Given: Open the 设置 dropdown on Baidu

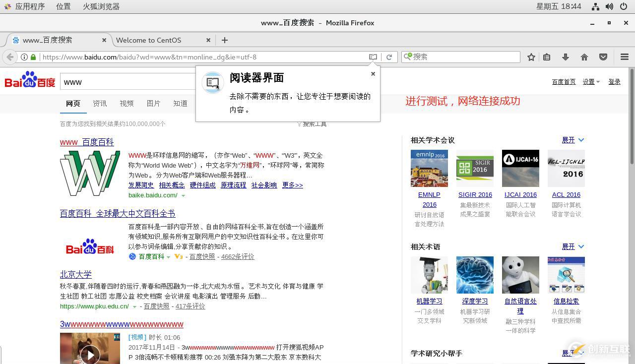Looking at the screenshot, I should click(590, 82).
